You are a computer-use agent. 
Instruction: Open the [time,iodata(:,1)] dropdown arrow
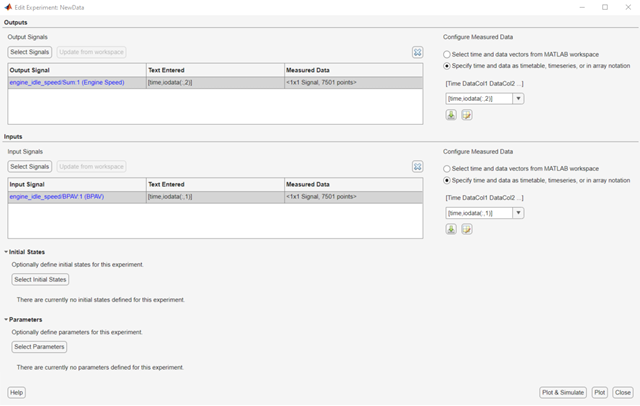coord(518,213)
